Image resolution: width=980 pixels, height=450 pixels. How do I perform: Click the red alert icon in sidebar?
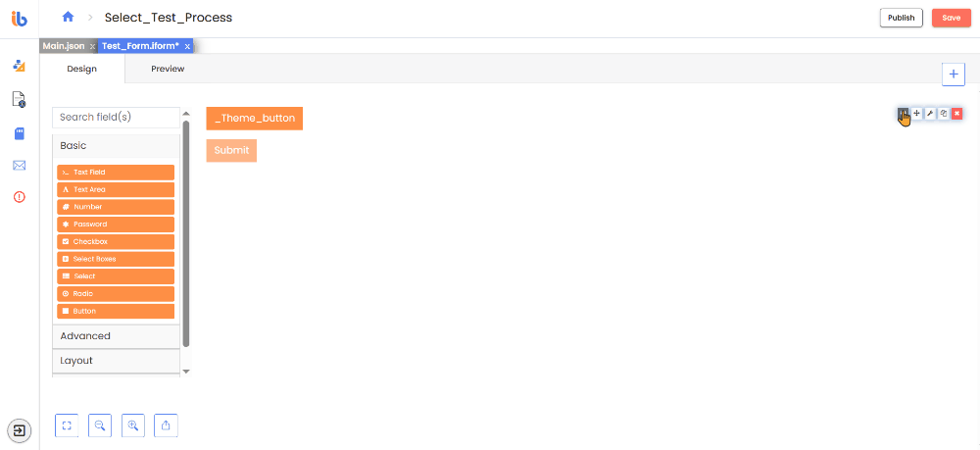(x=20, y=197)
